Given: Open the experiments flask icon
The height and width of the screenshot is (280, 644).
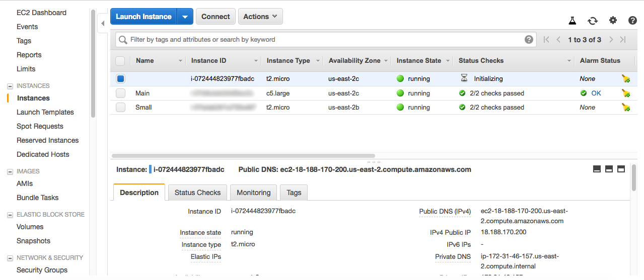Looking at the screenshot, I should coord(572,21).
